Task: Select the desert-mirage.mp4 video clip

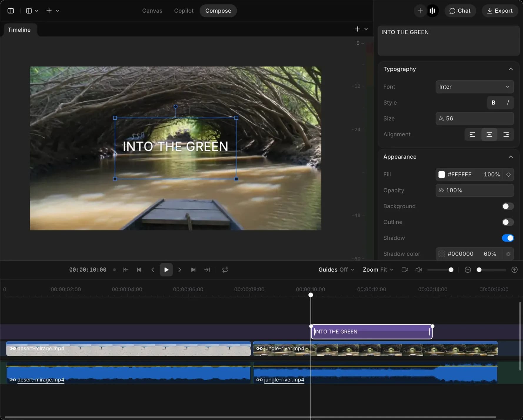Action: pyautogui.click(x=129, y=349)
